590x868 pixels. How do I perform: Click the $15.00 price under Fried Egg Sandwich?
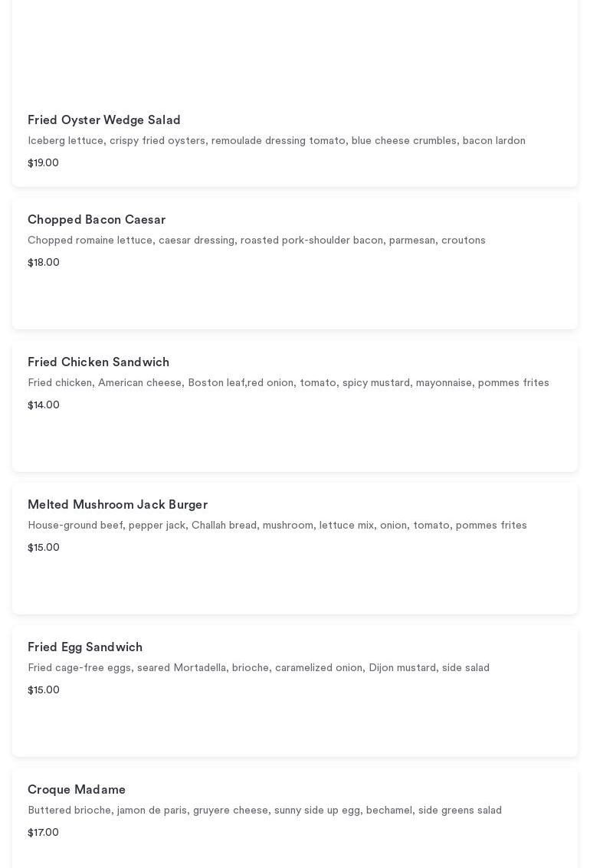(44, 690)
